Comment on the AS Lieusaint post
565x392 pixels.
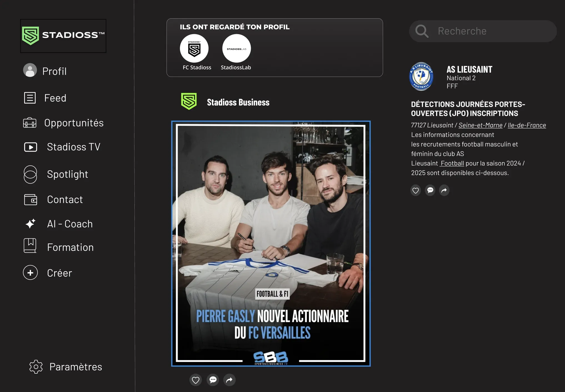(x=430, y=190)
